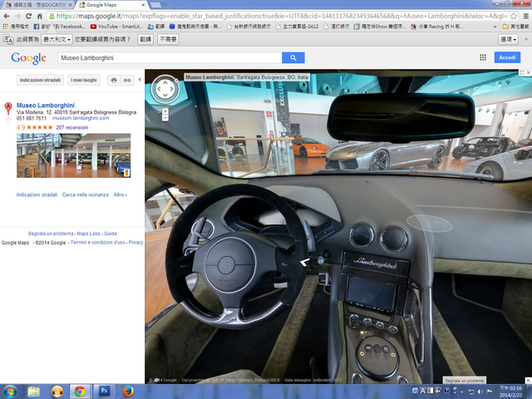Collapse the sidebar with the left arrow
Screen dimensions: 532x399
click(140, 80)
